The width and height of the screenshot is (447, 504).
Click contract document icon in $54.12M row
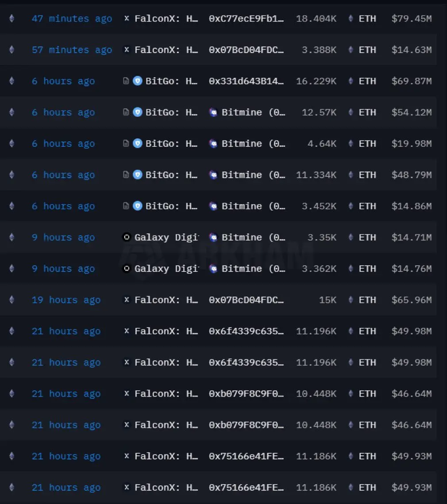click(126, 112)
